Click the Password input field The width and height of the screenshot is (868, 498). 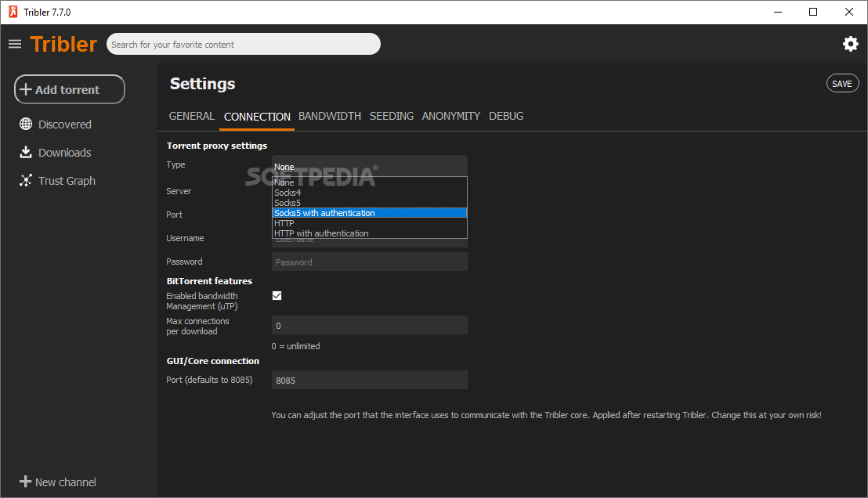pos(369,262)
